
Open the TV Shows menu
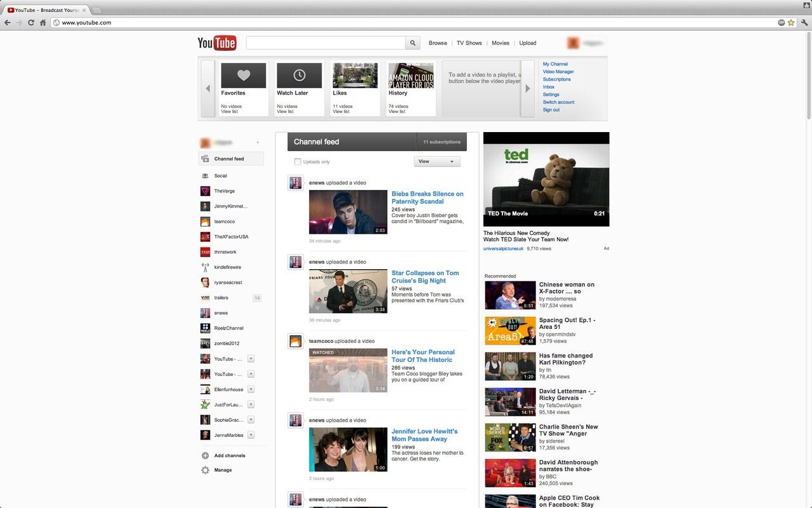click(x=469, y=43)
